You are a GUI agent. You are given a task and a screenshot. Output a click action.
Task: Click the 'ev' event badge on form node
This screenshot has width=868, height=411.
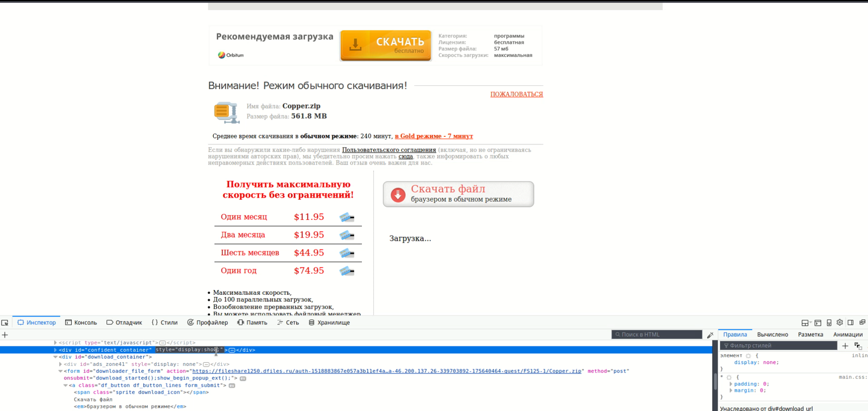click(x=243, y=378)
